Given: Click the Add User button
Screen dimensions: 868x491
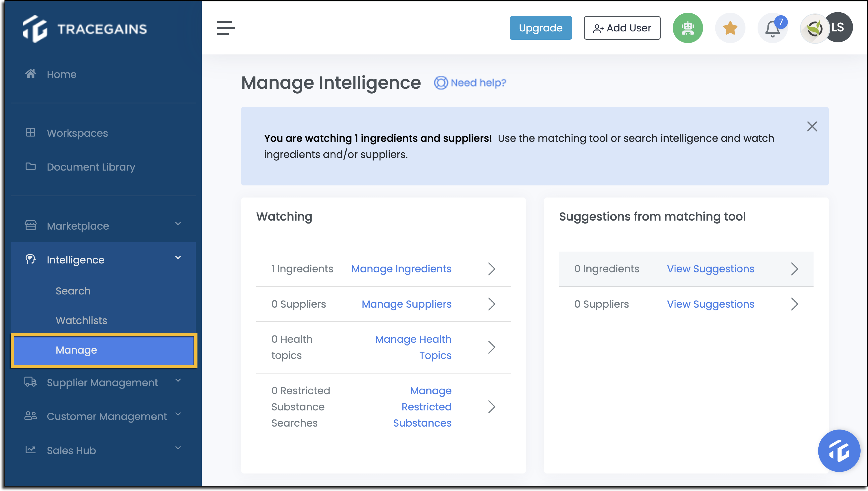Looking at the screenshot, I should (x=622, y=28).
